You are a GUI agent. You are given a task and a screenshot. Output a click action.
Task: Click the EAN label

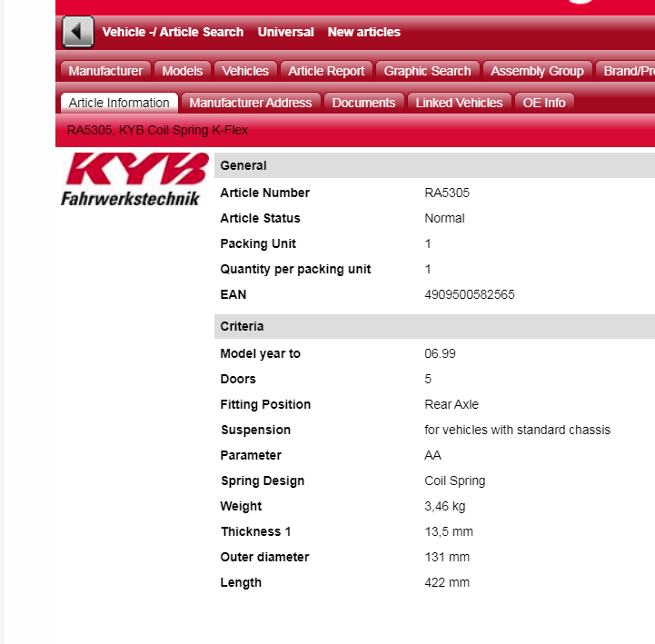coord(233,295)
